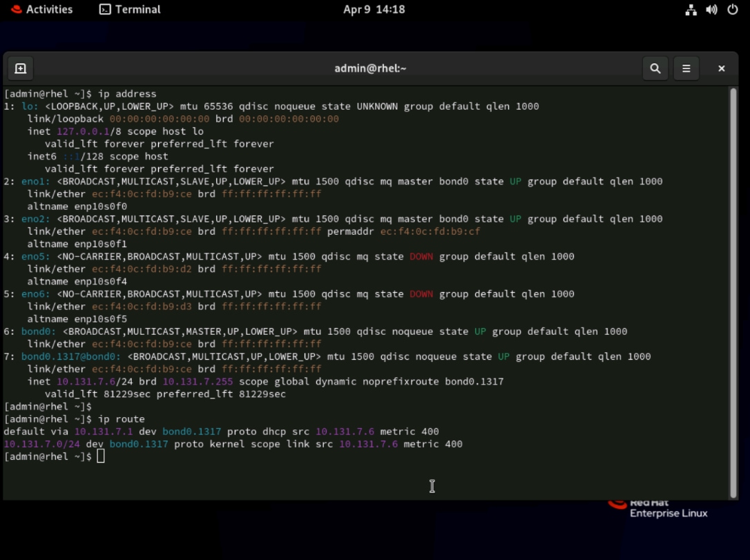Click route network 10.131.7.0/24
The image size is (750, 560).
[x=42, y=444]
